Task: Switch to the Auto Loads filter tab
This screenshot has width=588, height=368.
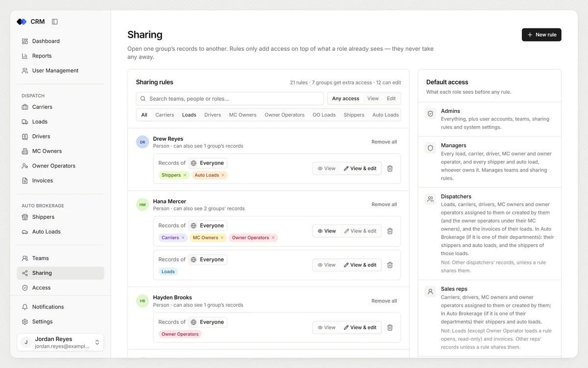Action: [385, 115]
